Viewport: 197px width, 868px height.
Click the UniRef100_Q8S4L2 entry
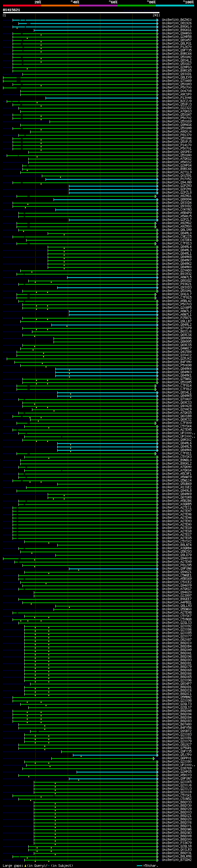pos(176,60)
